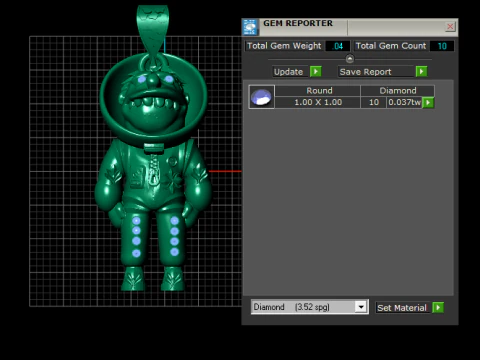Image resolution: width=480 pixels, height=360 pixels.
Task: Click the Total Gem Weight value .04
Action: click(x=338, y=46)
